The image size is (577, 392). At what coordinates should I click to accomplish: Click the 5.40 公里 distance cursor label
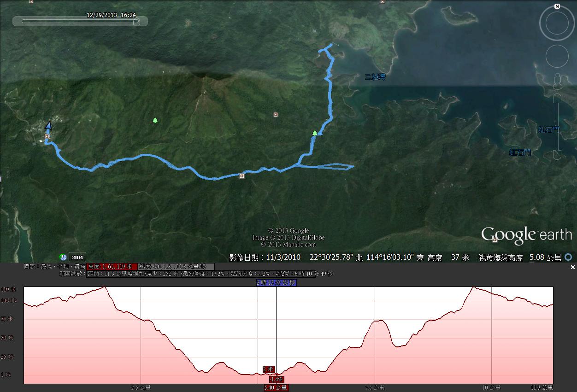point(276,388)
